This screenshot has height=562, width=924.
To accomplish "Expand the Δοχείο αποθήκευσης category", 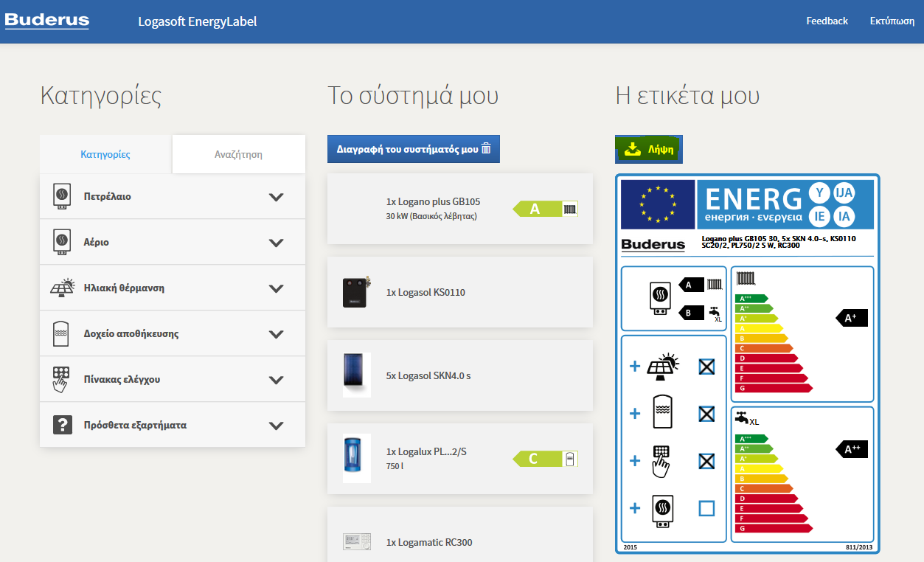I will [277, 334].
